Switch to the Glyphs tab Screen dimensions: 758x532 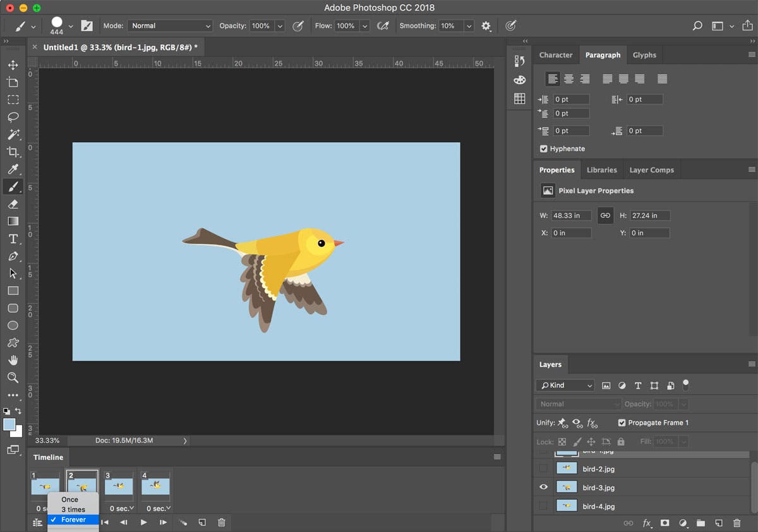[644, 55]
